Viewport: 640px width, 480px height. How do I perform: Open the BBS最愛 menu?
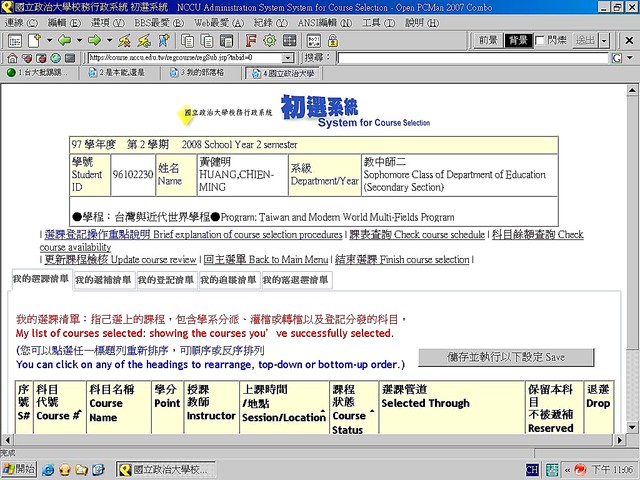pos(164,22)
